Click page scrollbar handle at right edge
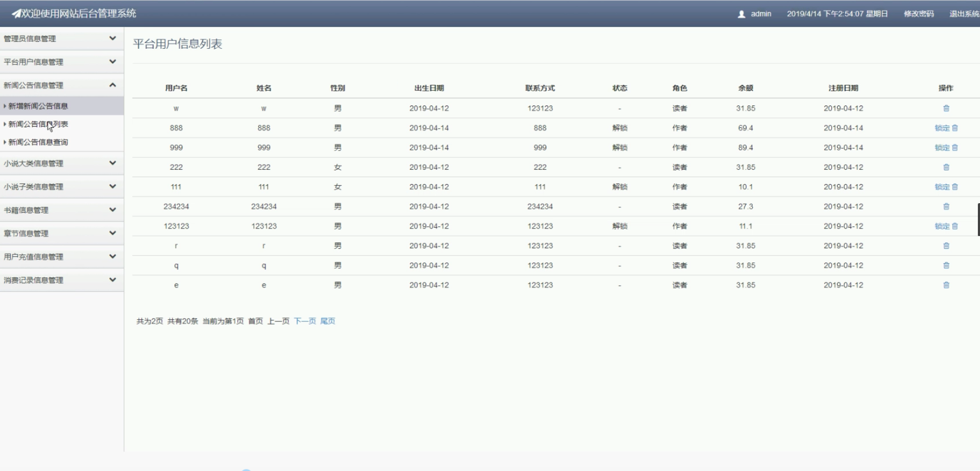Image resolution: width=980 pixels, height=471 pixels. click(x=978, y=220)
